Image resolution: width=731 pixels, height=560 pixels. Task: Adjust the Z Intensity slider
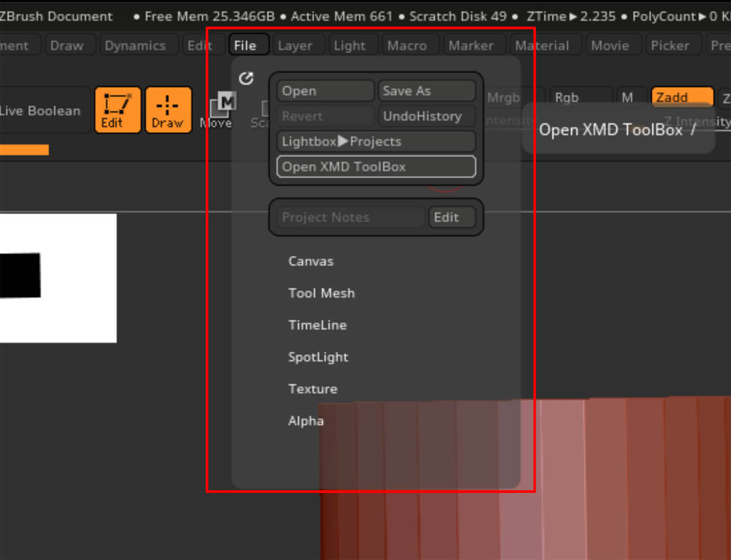pos(698,122)
